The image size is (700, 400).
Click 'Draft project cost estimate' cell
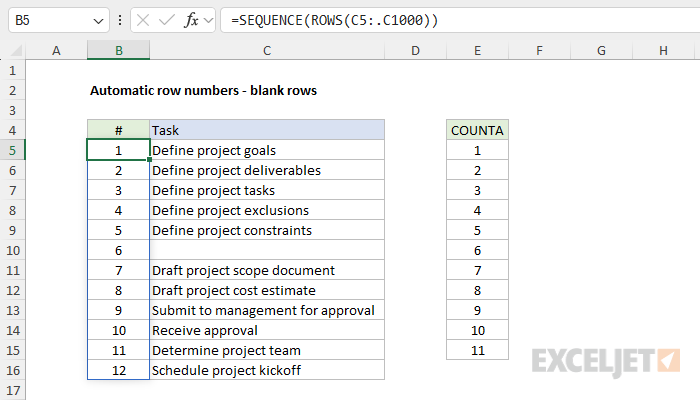pyautogui.click(x=267, y=290)
